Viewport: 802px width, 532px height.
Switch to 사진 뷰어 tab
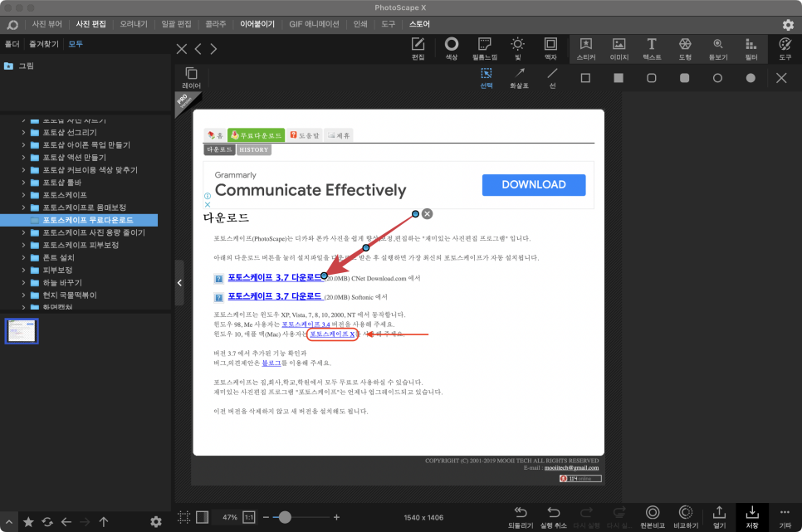click(x=47, y=24)
